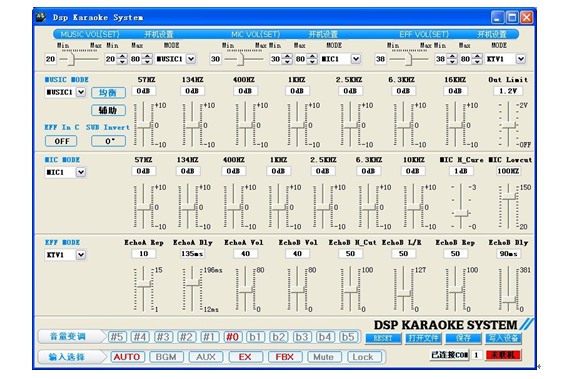The image size is (570, 379).
Task: Select pitch #1 key button
Action: click(x=210, y=337)
